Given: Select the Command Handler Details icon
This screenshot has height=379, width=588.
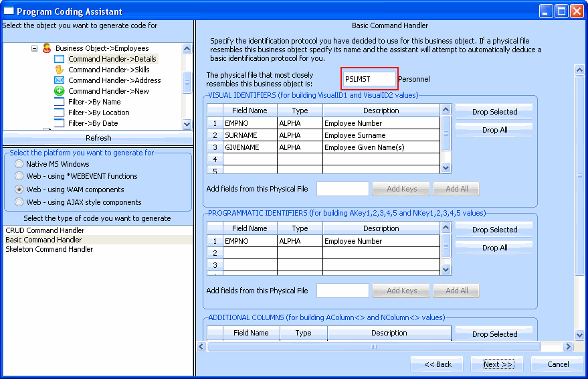Looking at the screenshot, I should pos(59,59).
